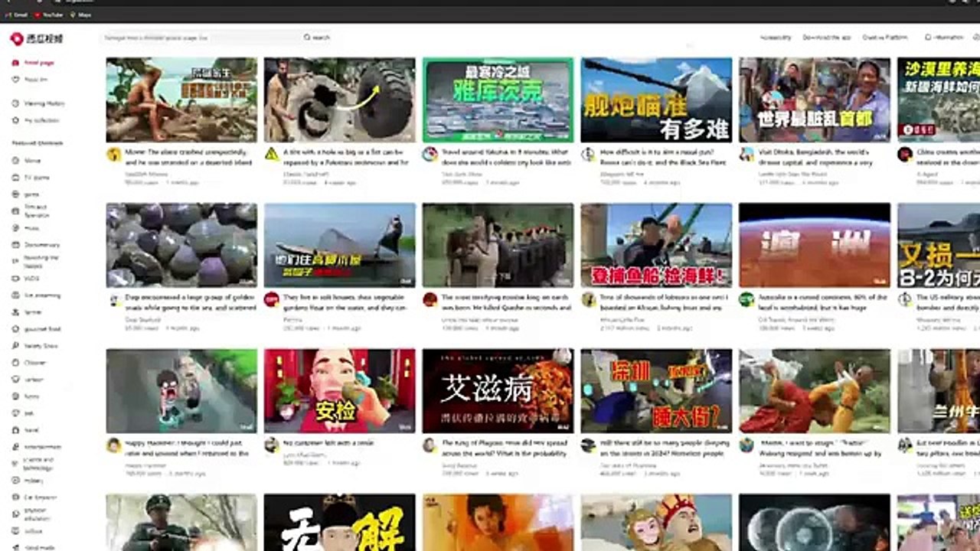The height and width of the screenshot is (551, 980).
Task: Select the Documentary channel
Action: tap(36, 245)
